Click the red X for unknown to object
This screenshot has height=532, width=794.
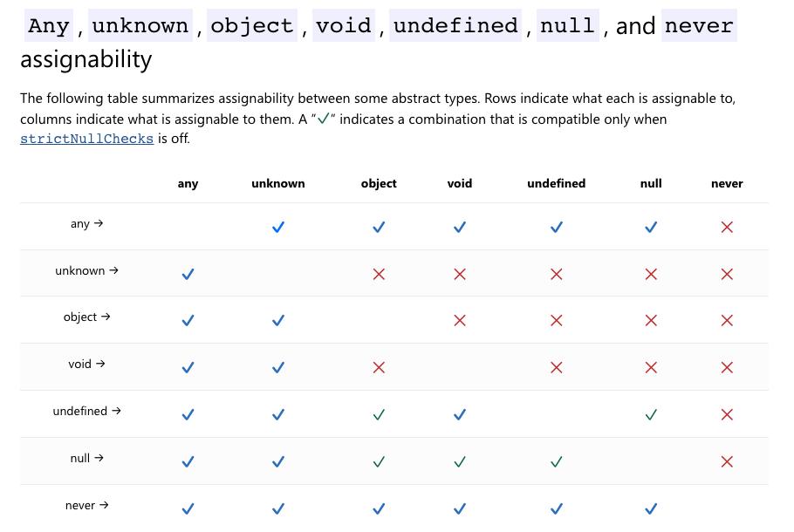pos(379,274)
